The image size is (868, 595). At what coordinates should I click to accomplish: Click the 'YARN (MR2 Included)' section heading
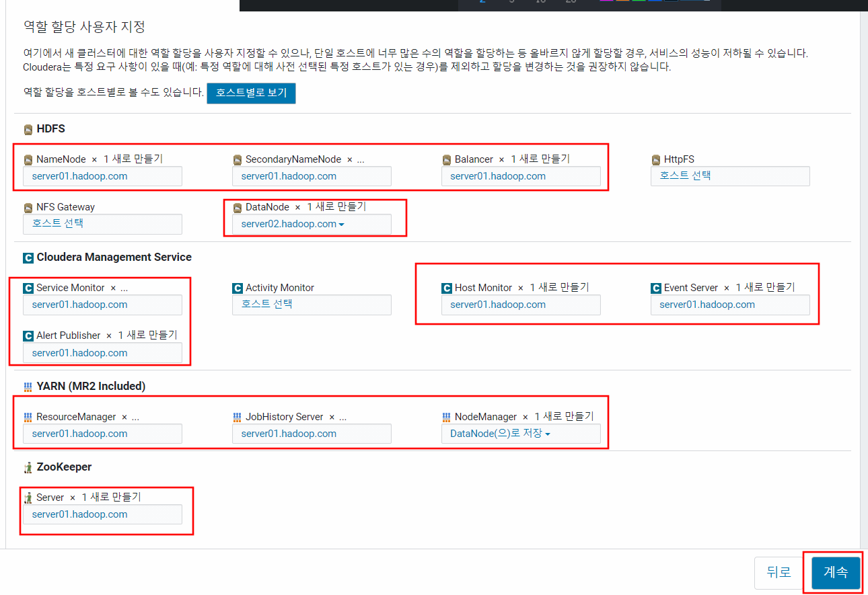click(x=91, y=387)
